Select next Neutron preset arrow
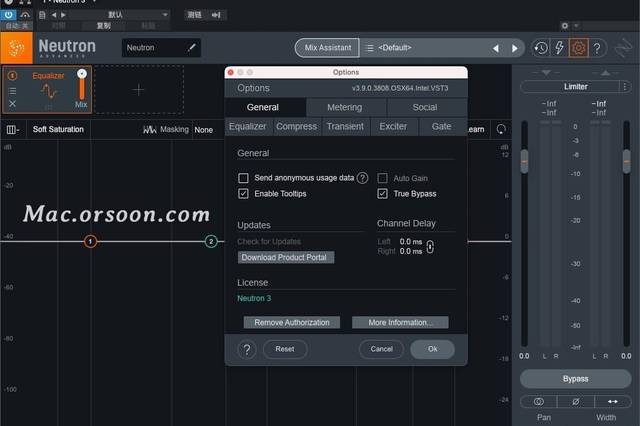The image size is (640, 426). [515, 49]
